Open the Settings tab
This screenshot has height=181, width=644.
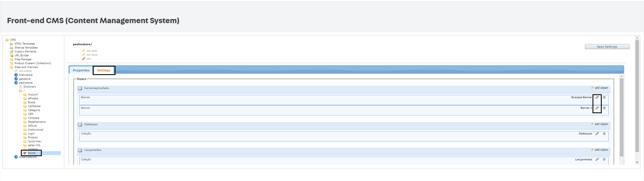[x=104, y=70]
